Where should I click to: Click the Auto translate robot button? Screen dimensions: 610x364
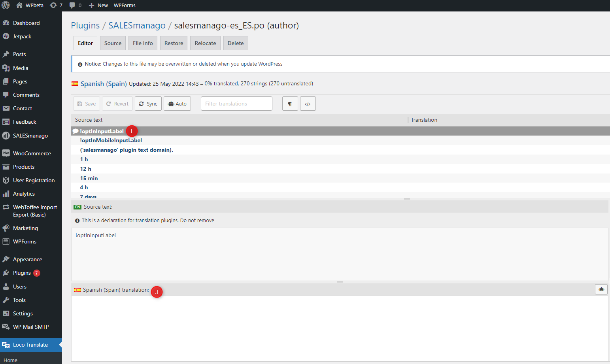point(177,104)
